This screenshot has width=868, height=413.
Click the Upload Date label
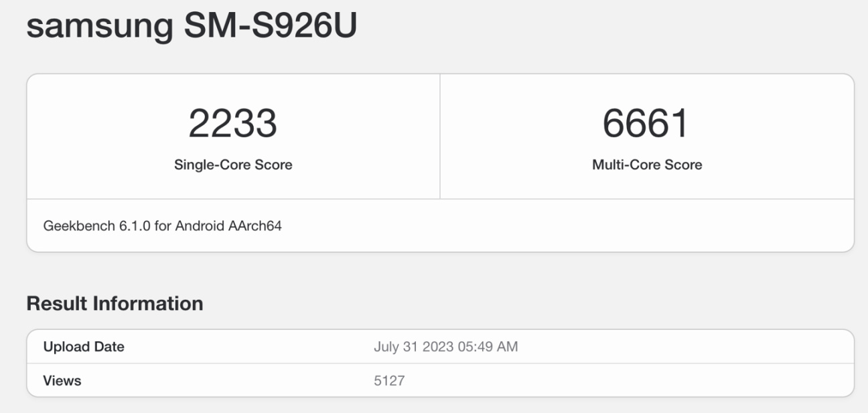pos(84,347)
